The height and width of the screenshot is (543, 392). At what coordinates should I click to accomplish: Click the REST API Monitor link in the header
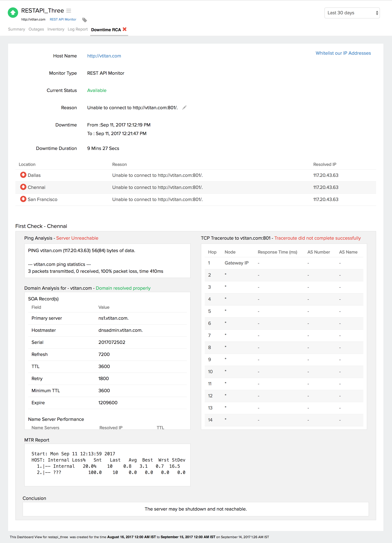pyautogui.click(x=63, y=19)
